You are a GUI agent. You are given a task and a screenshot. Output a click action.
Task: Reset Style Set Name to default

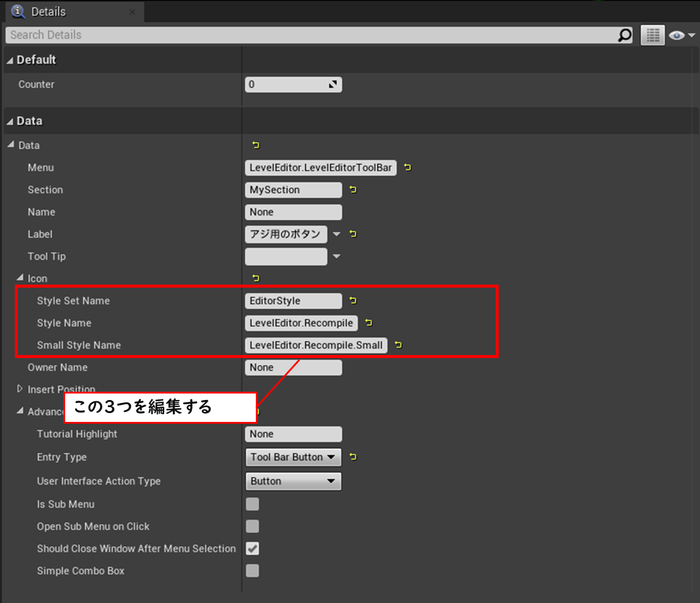click(353, 301)
